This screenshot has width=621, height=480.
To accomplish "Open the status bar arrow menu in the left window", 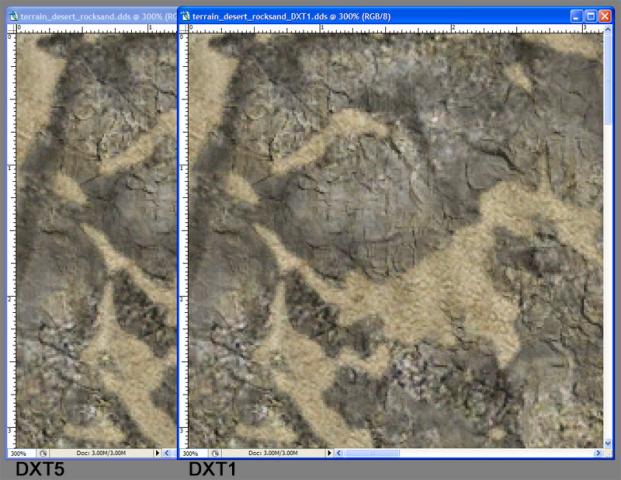I will 157,453.
